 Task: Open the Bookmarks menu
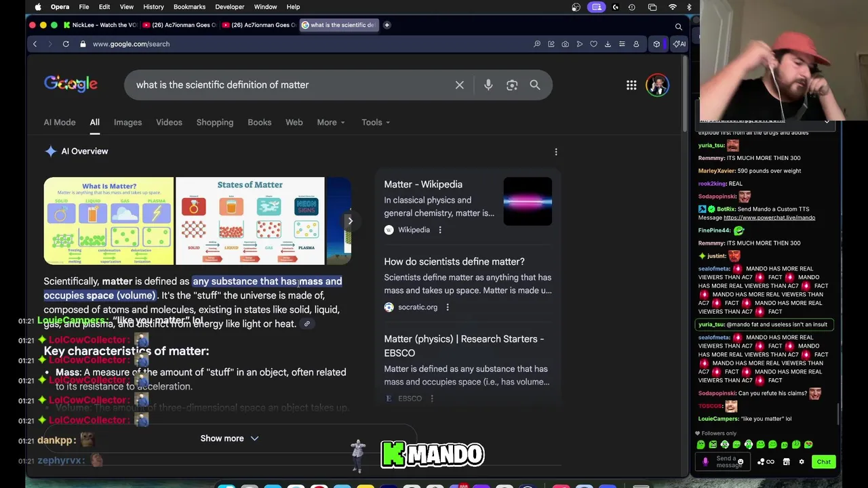(189, 7)
